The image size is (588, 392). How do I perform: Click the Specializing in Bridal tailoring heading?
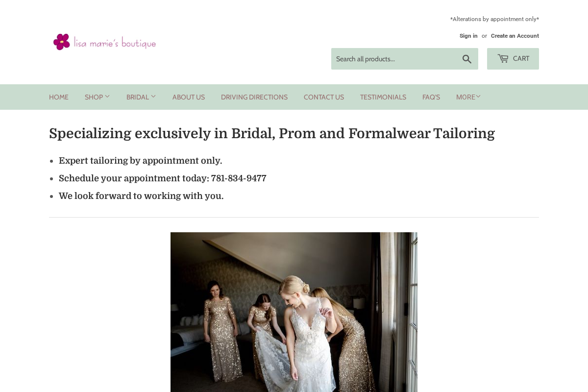tap(272, 133)
